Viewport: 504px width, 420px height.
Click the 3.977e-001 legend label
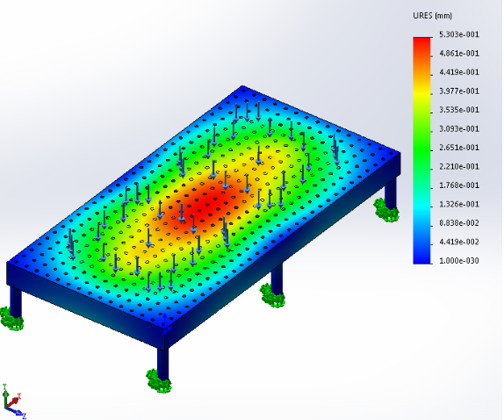[x=459, y=91]
